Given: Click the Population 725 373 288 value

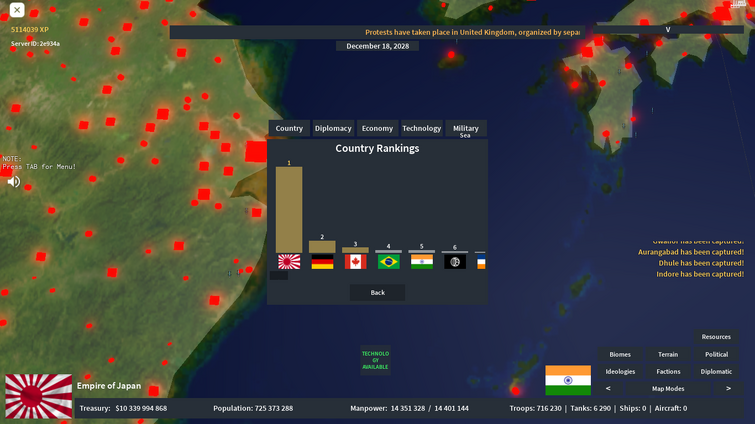Looking at the screenshot, I should (273, 408).
